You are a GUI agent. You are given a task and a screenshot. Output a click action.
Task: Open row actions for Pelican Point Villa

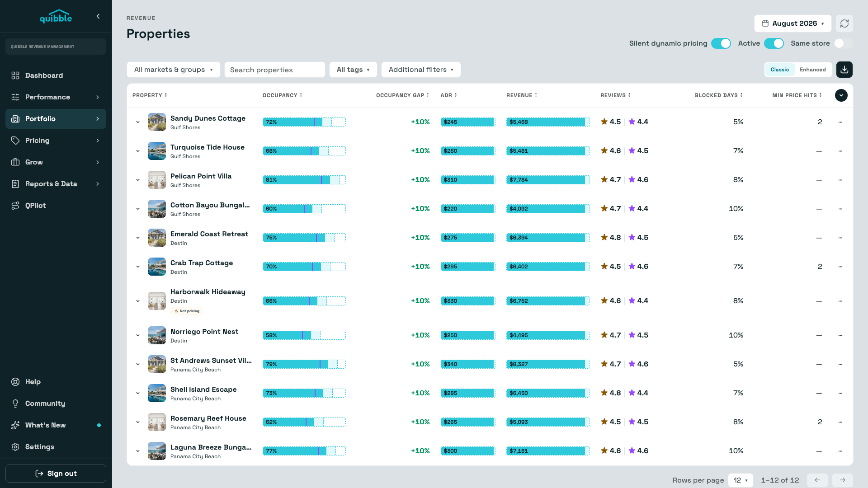click(x=840, y=180)
